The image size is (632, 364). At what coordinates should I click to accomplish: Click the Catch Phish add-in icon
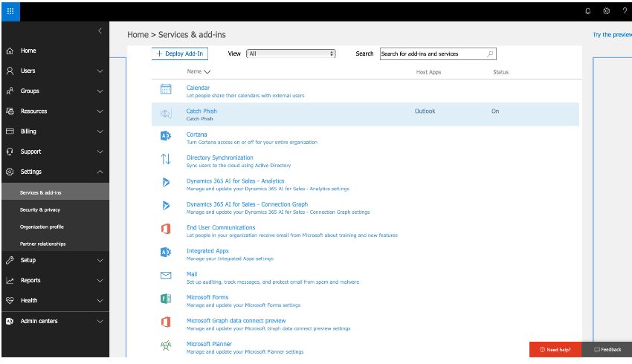166,114
